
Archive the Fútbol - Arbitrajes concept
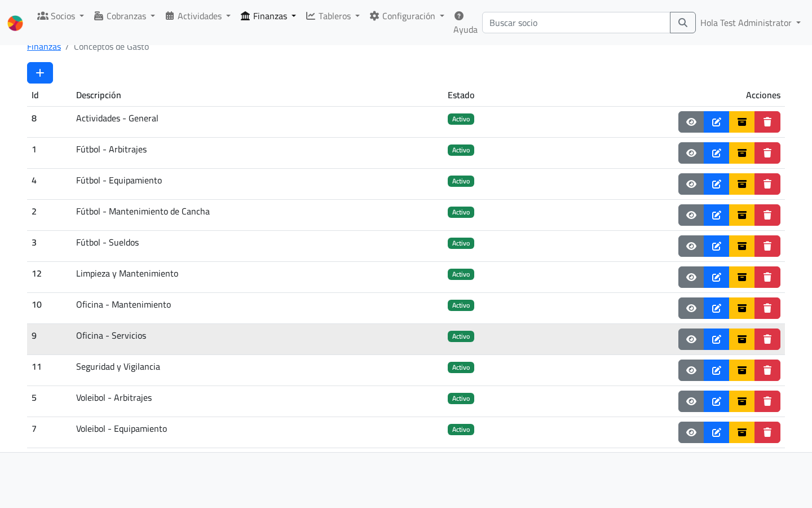[x=742, y=153]
